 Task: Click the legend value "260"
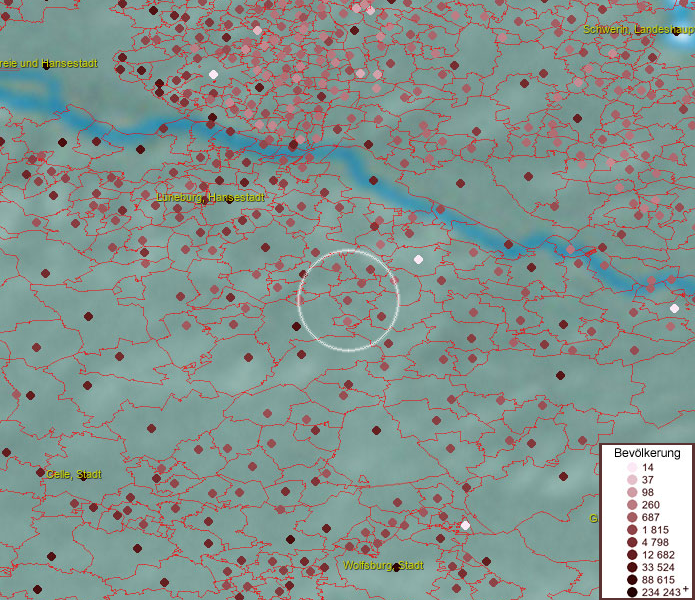click(x=651, y=505)
